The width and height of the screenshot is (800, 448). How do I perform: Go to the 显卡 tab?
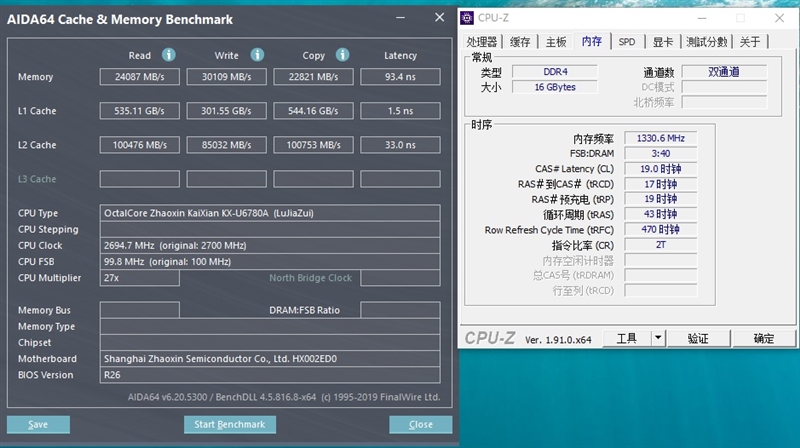click(x=662, y=42)
